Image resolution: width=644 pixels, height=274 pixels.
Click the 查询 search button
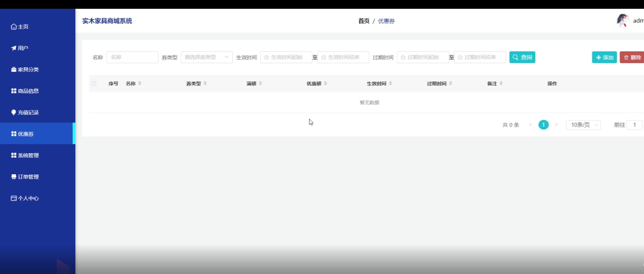[x=522, y=57]
